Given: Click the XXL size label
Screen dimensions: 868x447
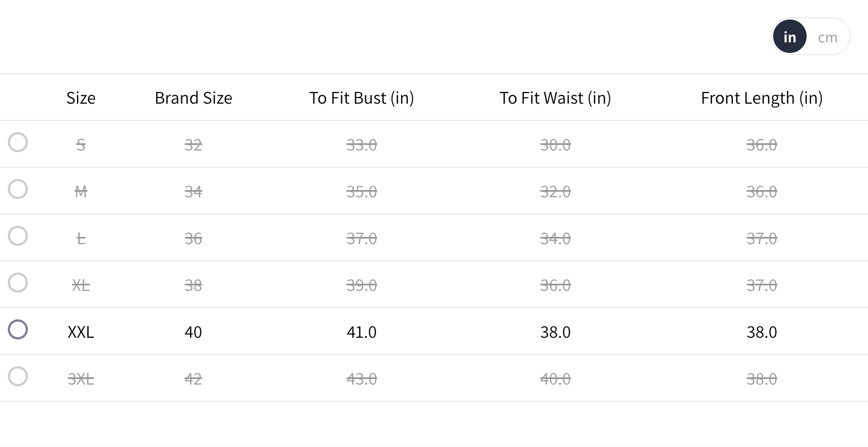Looking at the screenshot, I should 81,332.
